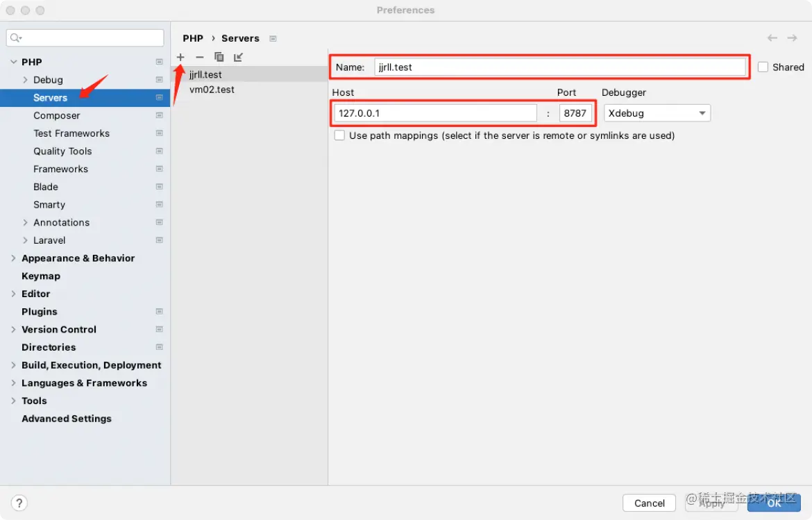The height and width of the screenshot is (520, 812).
Task: Remove selected server with minus icon
Action: (x=199, y=57)
